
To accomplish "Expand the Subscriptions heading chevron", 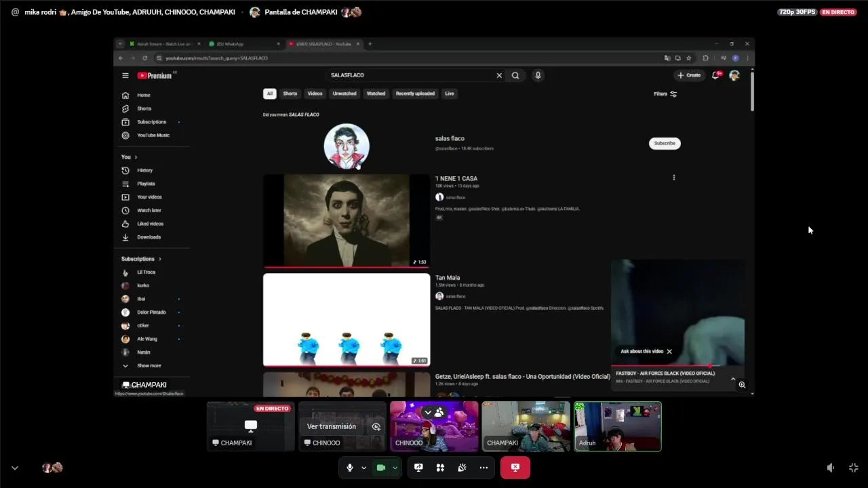I will [160, 259].
